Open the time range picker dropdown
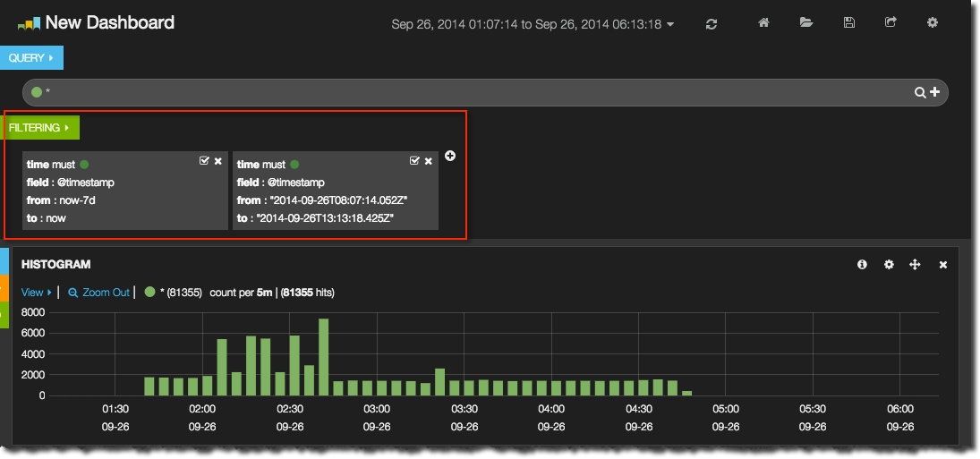The image size is (980, 459). (x=533, y=24)
